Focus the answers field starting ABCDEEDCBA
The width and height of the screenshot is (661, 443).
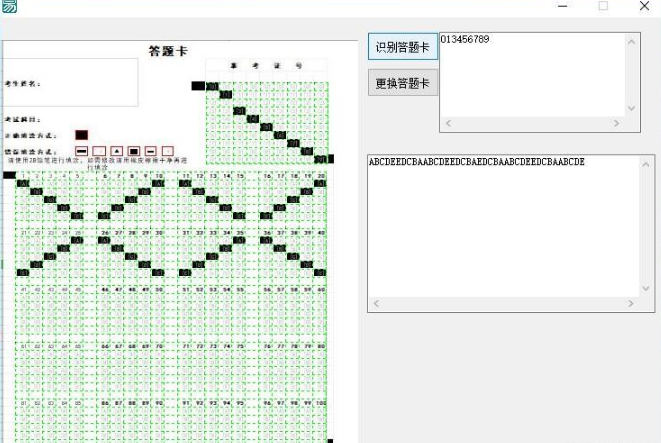[x=503, y=226]
